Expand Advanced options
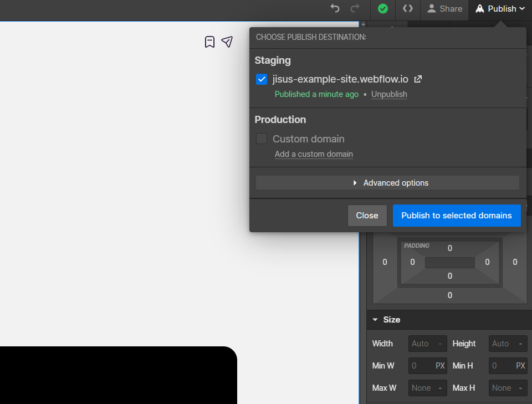Viewport: 532px width, 404px height. (387, 183)
